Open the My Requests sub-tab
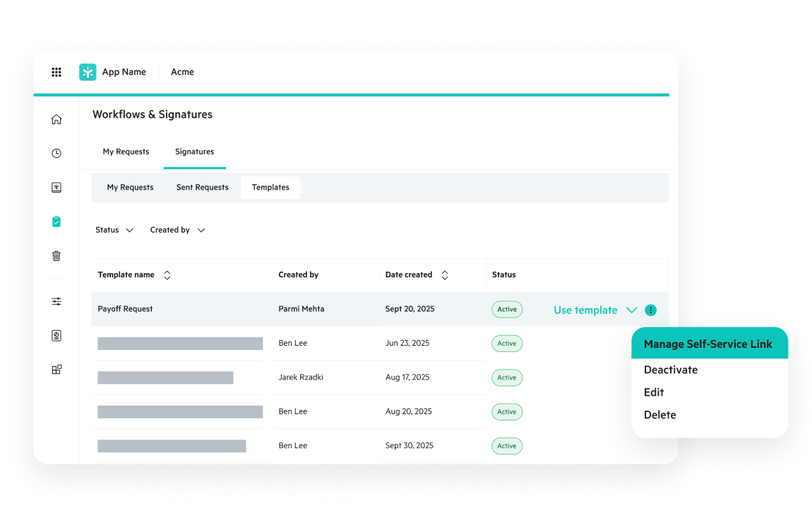The height and width of the screenshot is (508, 812). pos(130,187)
